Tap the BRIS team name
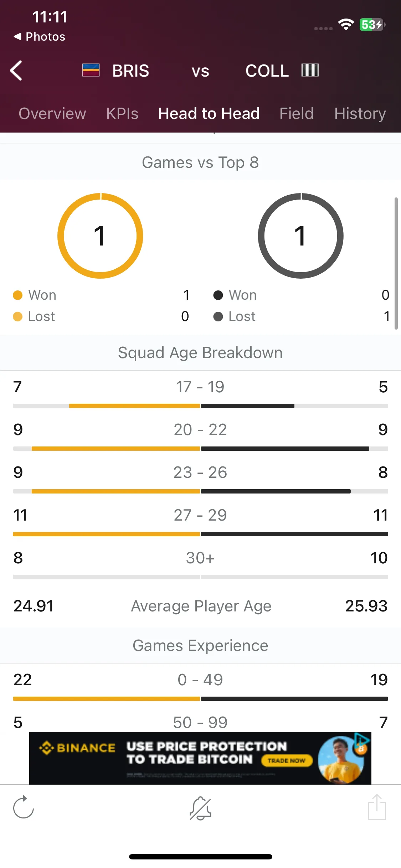 (131, 71)
